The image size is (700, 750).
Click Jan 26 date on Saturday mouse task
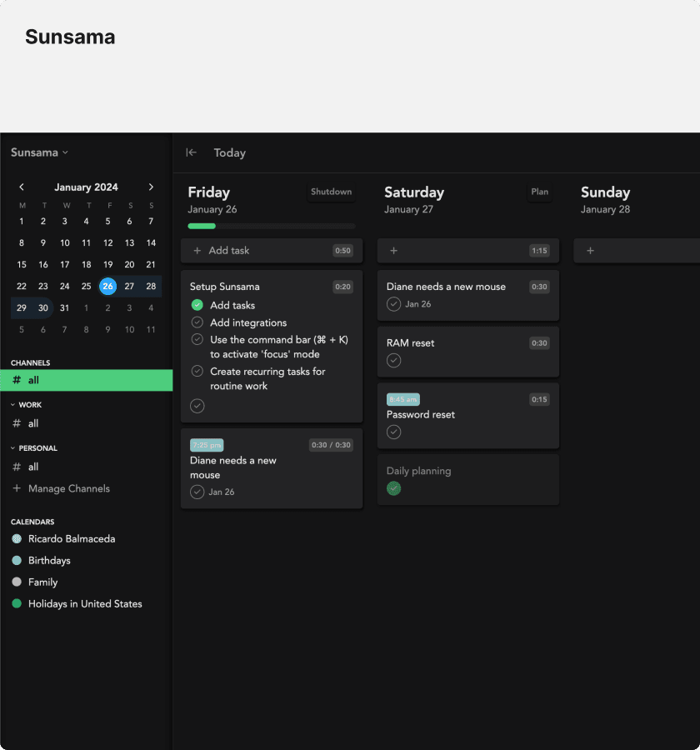(417, 304)
